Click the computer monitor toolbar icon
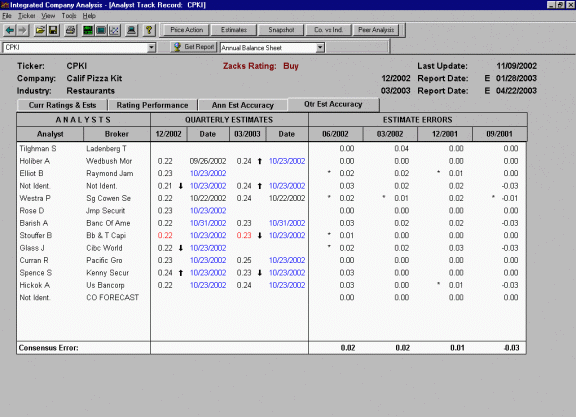The width and height of the screenshot is (576, 417). click(131, 30)
